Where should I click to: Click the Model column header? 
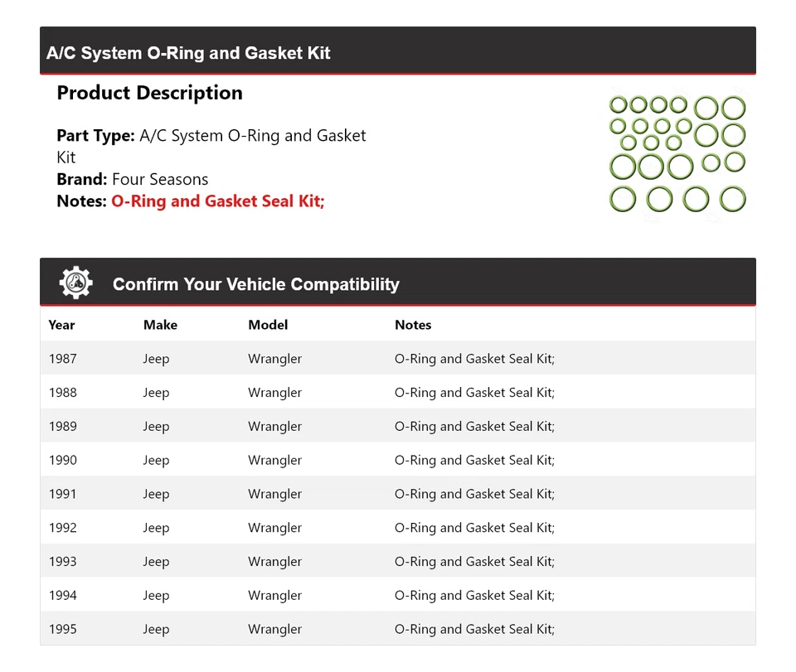pos(268,325)
